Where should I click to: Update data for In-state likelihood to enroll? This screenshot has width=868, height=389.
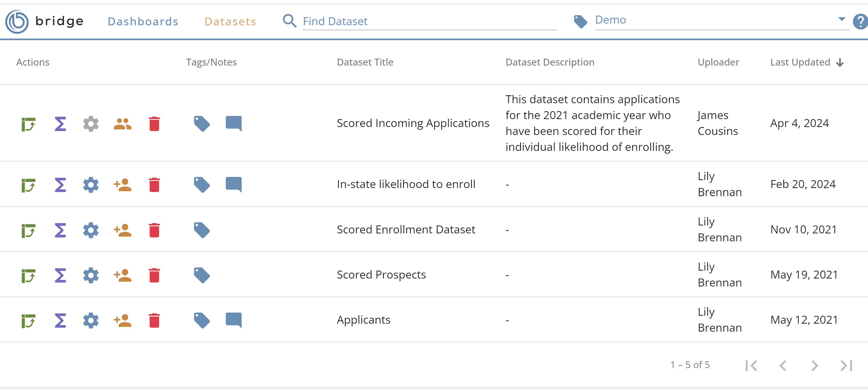click(x=29, y=185)
